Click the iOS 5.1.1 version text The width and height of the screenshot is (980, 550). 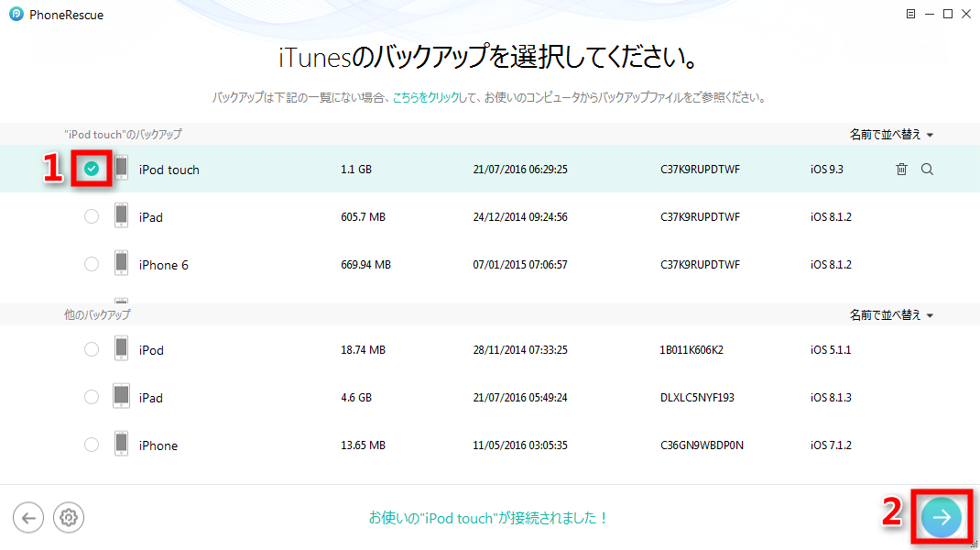(831, 350)
